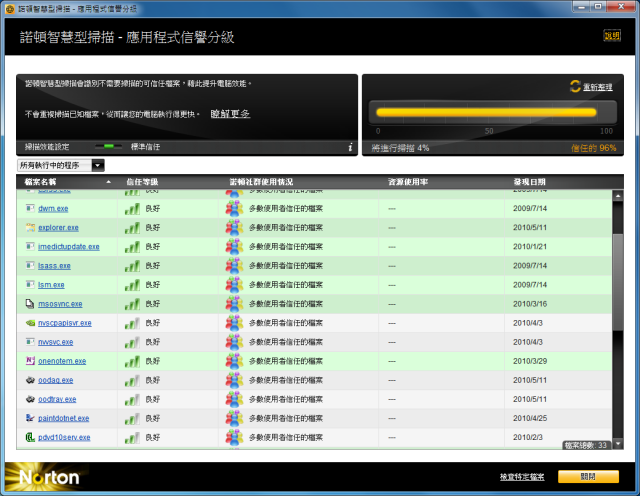This screenshot has width=640, height=496.
Task: Sort by the 發現日期 column header
Action: [x=529, y=182]
